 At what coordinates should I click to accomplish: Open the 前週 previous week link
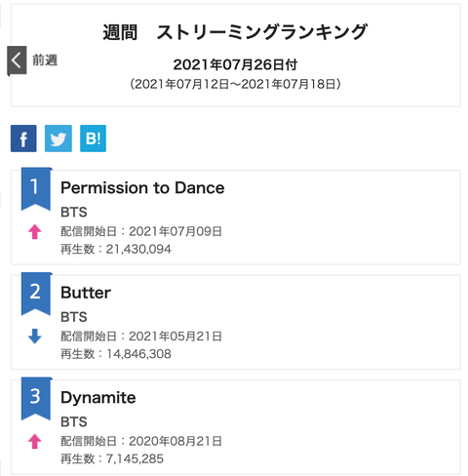tap(45, 60)
